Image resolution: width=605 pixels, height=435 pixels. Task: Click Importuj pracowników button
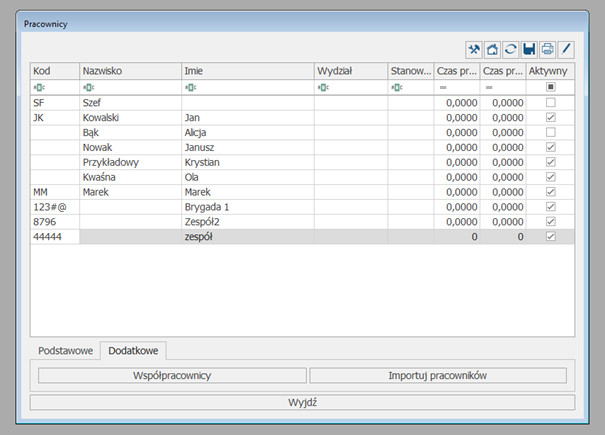pos(437,376)
